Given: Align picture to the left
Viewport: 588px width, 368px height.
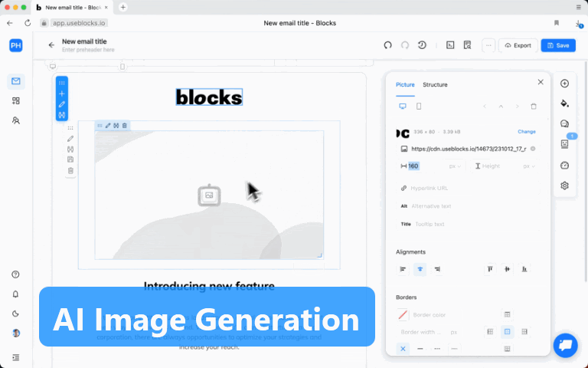Looking at the screenshot, I should click(403, 269).
